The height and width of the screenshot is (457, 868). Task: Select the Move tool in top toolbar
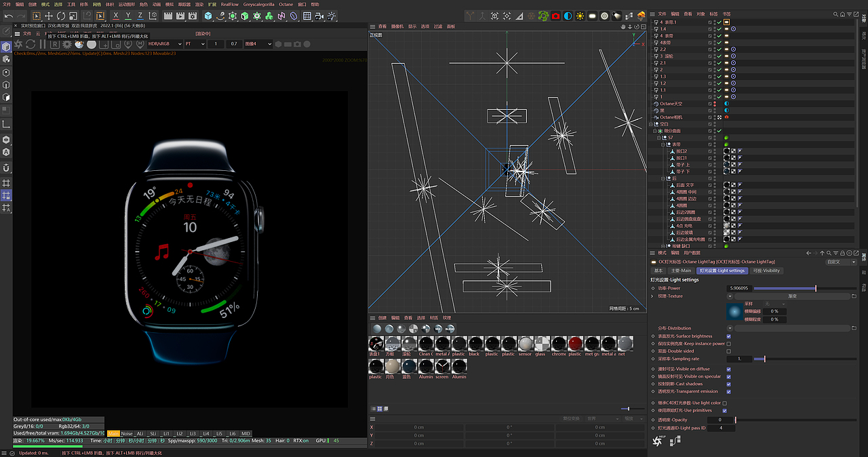click(49, 16)
